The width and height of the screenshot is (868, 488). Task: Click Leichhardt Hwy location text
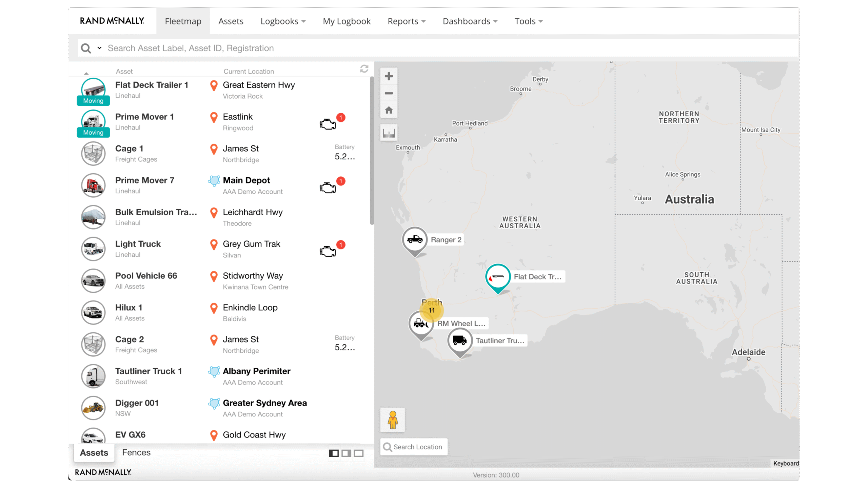253,212
